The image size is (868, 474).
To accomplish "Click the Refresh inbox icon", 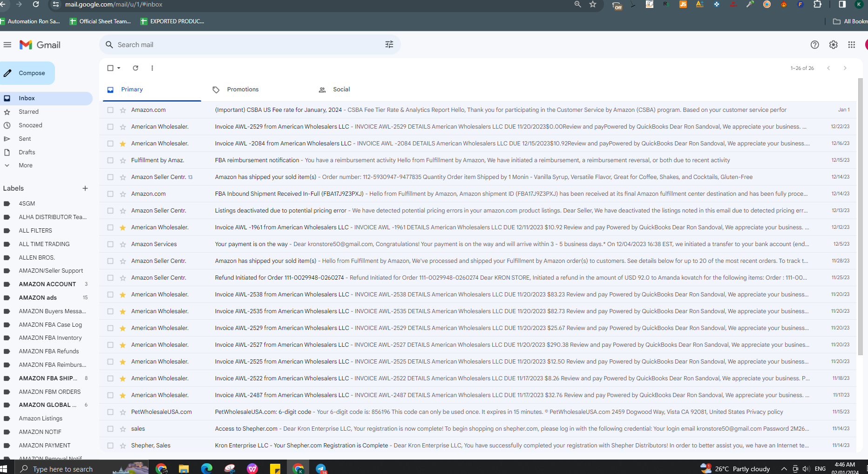I will point(136,68).
